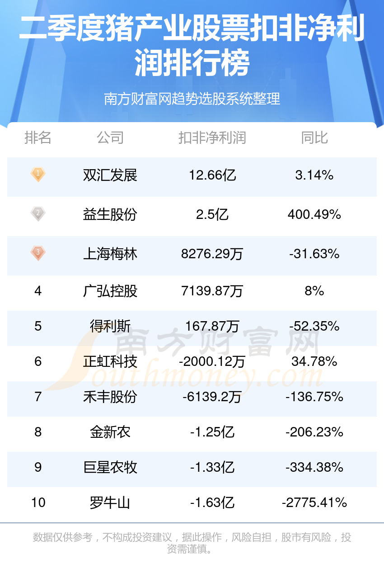This screenshot has height=588, width=384.
Task: Click company name 禾丰股份
Action: (x=110, y=397)
